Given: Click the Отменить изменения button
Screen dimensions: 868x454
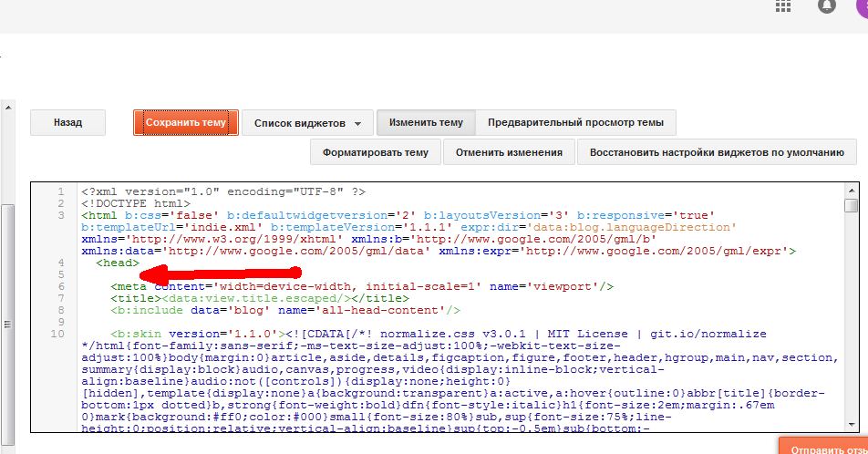Looking at the screenshot, I should click(x=509, y=152).
